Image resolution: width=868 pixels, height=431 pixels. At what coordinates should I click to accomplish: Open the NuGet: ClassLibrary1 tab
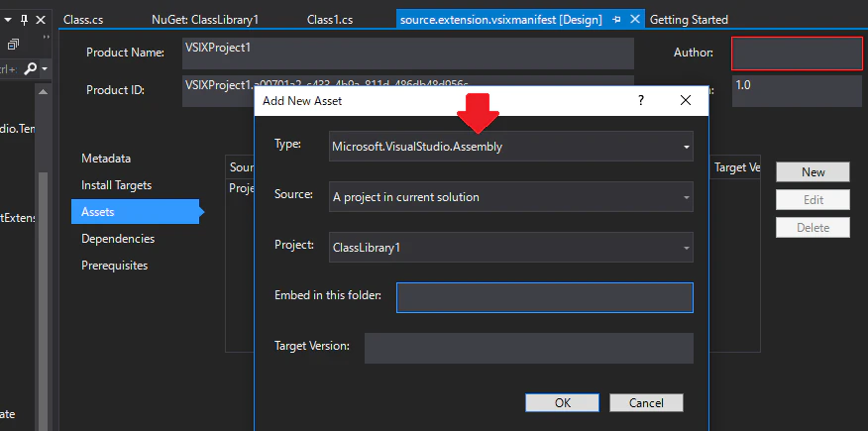coord(205,20)
